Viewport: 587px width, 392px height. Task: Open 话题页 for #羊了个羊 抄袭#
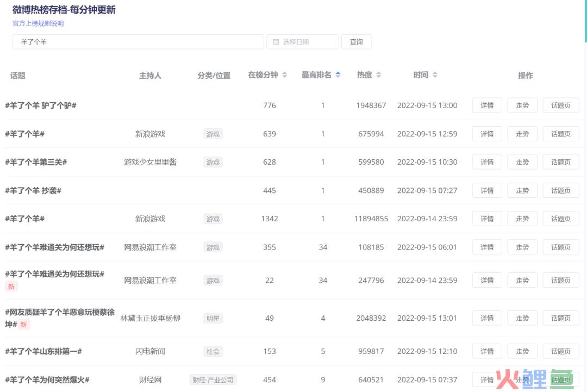coord(561,191)
